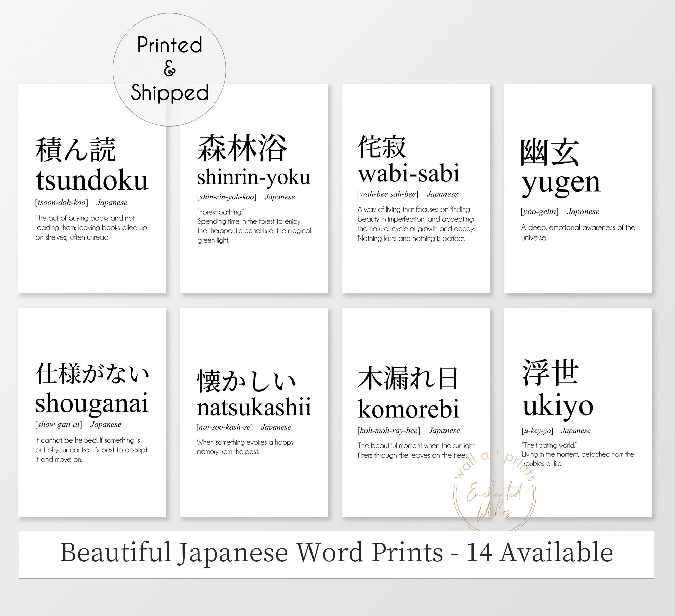Click the pronunciation '[tsoon-doh-koo]'
The height and width of the screenshot is (616, 675).
[62, 203]
